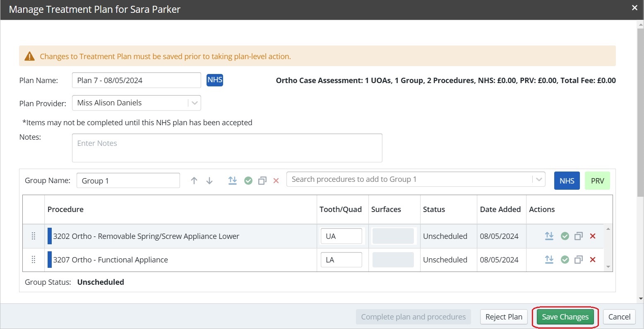This screenshot has height=329, width=644.
Task: Grab drag handle for 3207 Ortho row
Action: point(34,260)
